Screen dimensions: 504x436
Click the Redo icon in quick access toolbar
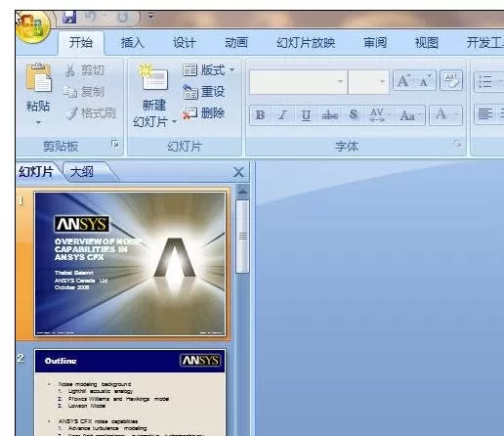(123, 17)
